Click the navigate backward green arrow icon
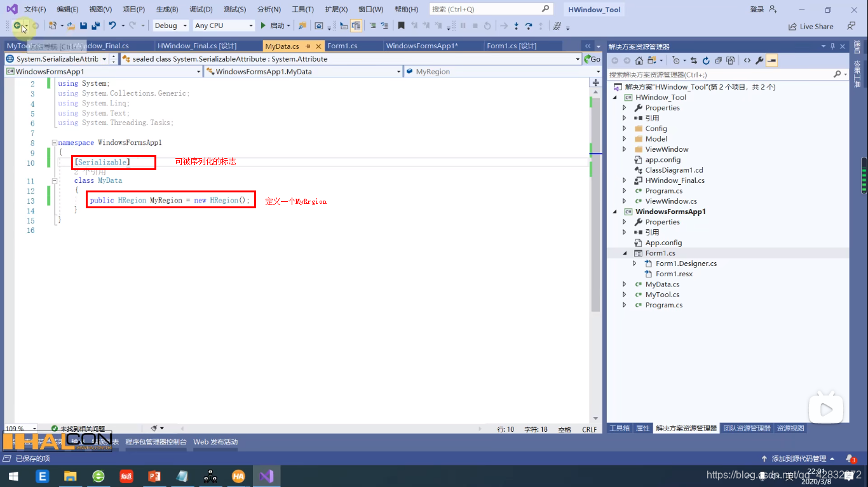The width and height of the screenshot is (868, 487). 17,25
